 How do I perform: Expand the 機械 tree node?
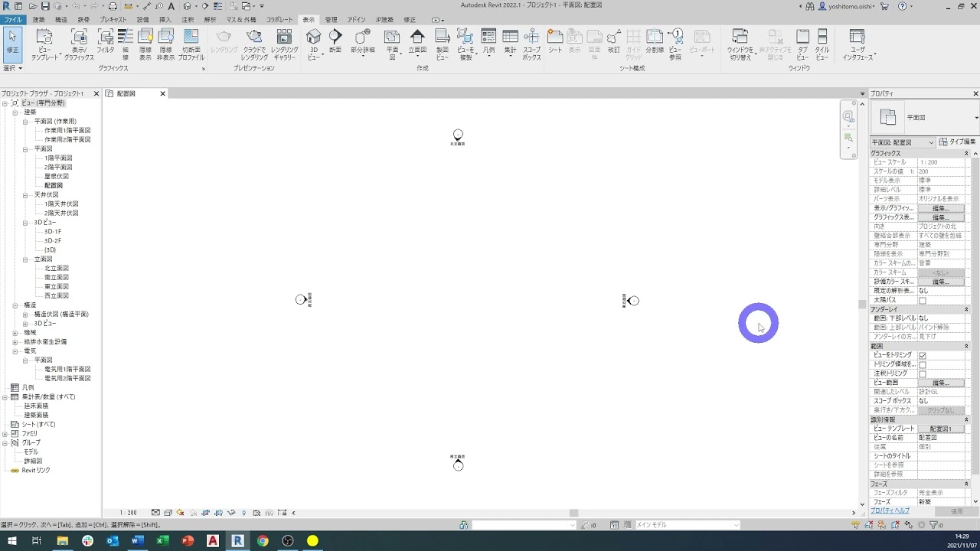pyautogui.click(x=15, y=333)
